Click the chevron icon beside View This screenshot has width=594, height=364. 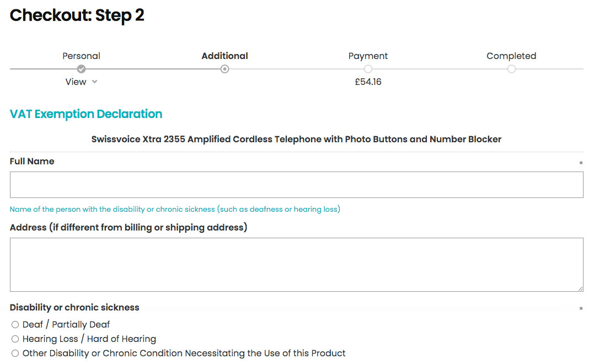coord(94,82)
